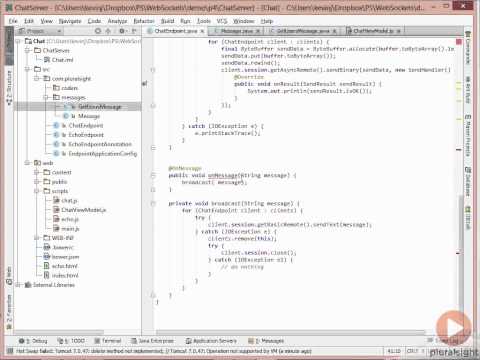Open the Project view dropdown
Image resolution: width=480 pixels, height=360 pixels.
(x=40, y=31)
